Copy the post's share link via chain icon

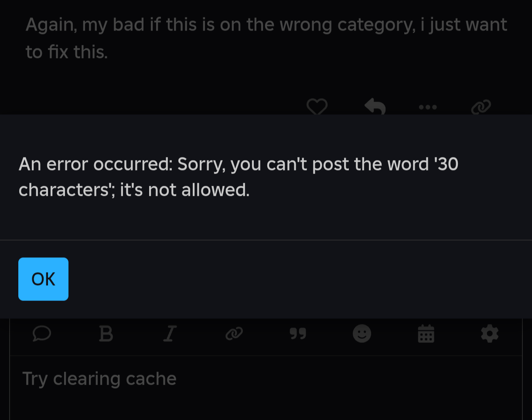click(481, 107)
